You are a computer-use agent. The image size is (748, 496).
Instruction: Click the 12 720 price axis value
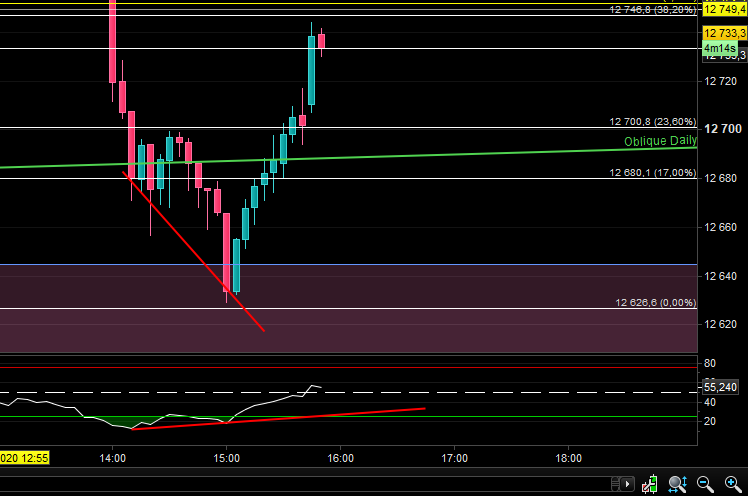[x=720, y=81]
